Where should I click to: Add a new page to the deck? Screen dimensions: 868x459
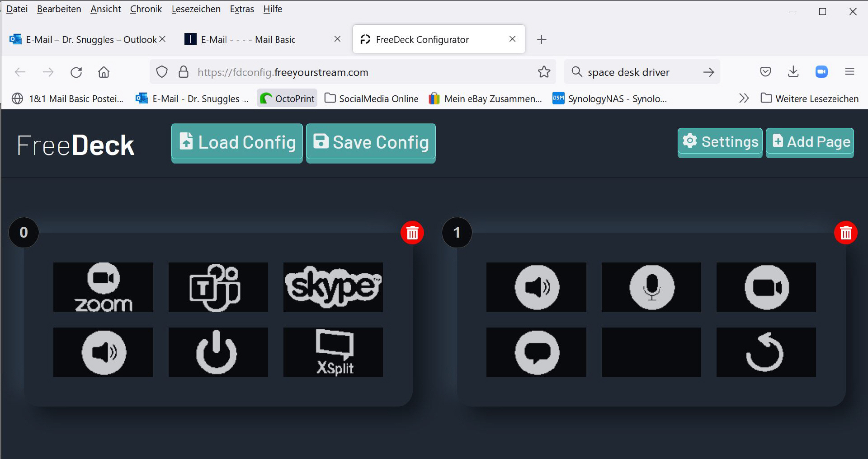tap(810, 142)
